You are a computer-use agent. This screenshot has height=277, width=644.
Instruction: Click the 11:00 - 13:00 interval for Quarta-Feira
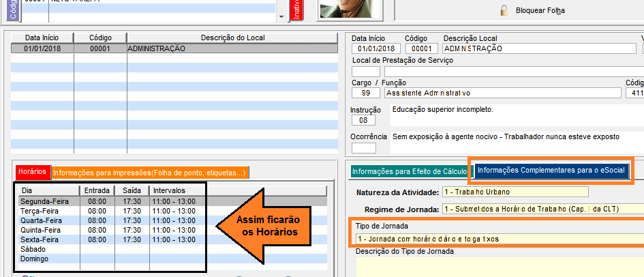click(x=174, y=220)
